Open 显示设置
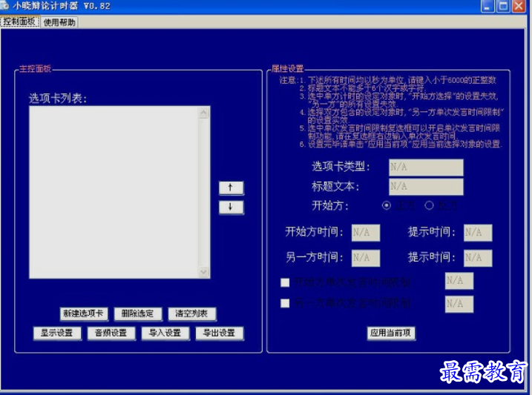Viewport: 532px width, 395px height. [57, 333]
